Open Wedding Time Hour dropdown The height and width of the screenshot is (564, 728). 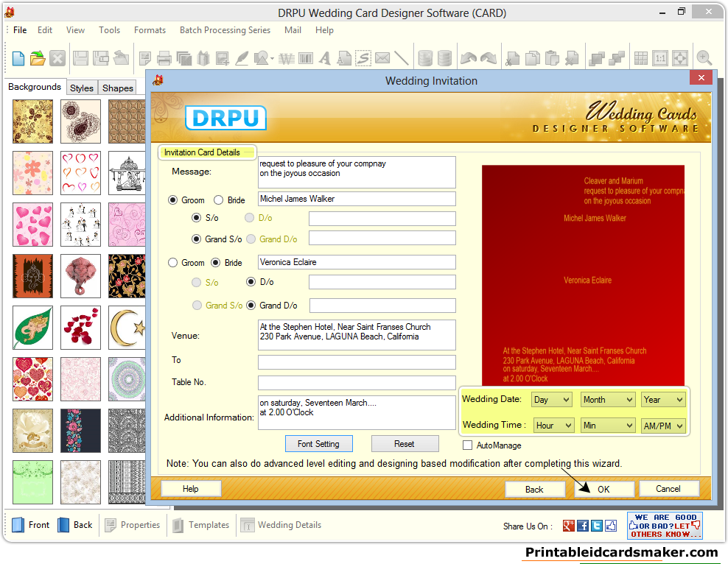pos(553,426)
